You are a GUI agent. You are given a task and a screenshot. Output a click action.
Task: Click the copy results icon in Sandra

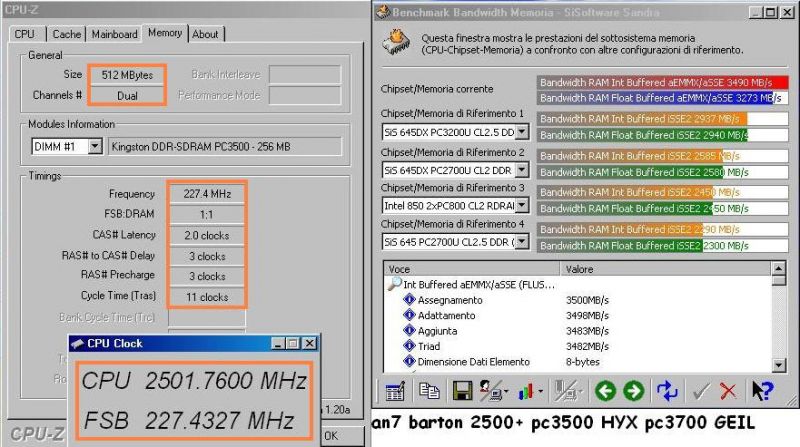429,391
